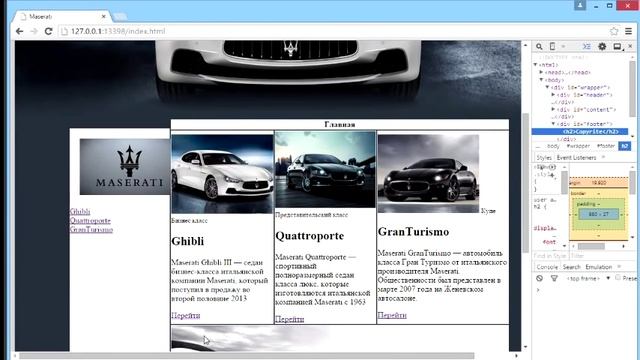Screen dimensions: 640x360
Task: Select h2 in the DOM breadcrumb
Action: pyautogui.click(x=624, y=146)
